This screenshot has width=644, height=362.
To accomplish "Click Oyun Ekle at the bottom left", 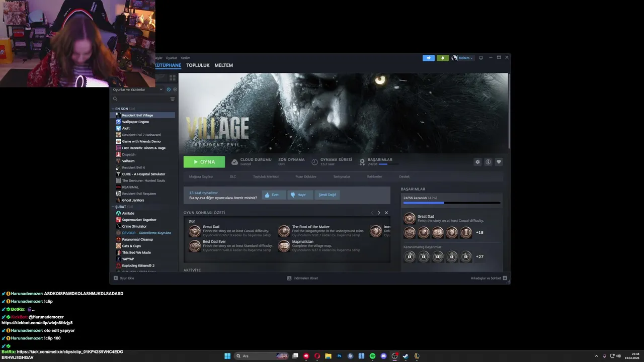I will [124, 278].
